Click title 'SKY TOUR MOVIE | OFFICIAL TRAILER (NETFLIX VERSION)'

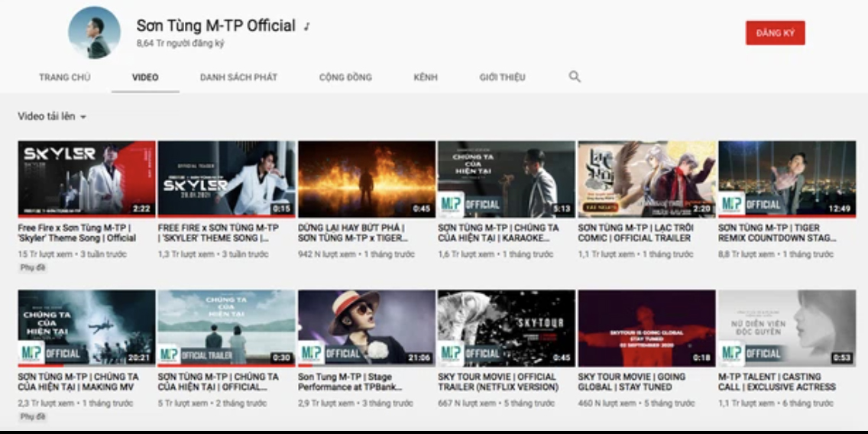pyautogui.click(x=498, y=382)
